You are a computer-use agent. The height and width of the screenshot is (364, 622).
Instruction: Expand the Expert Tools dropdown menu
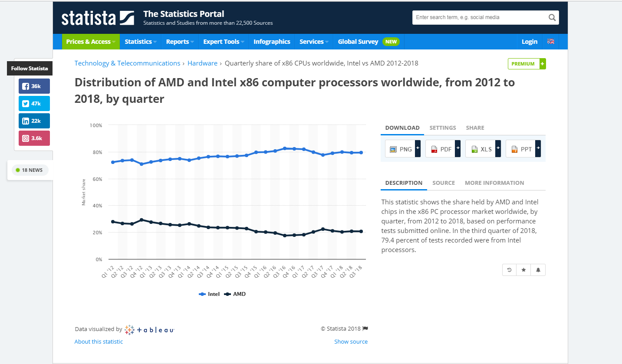click(x=224, y=42)
